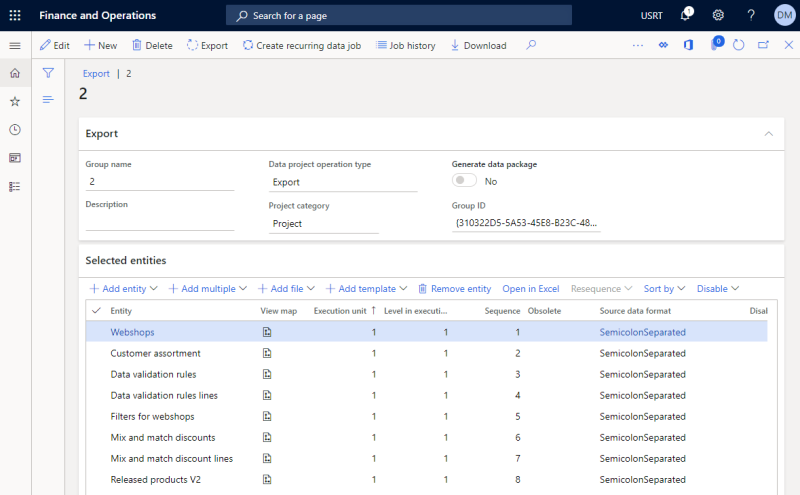Screen dimensions: 800x495
Task: Open in Office icon
Action: click(688, 45)
